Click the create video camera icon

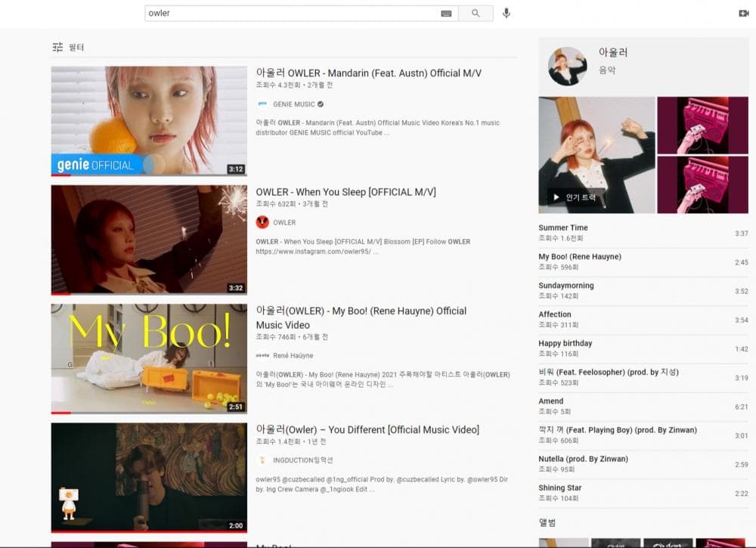pyautogui.click(x=744, y=14)
